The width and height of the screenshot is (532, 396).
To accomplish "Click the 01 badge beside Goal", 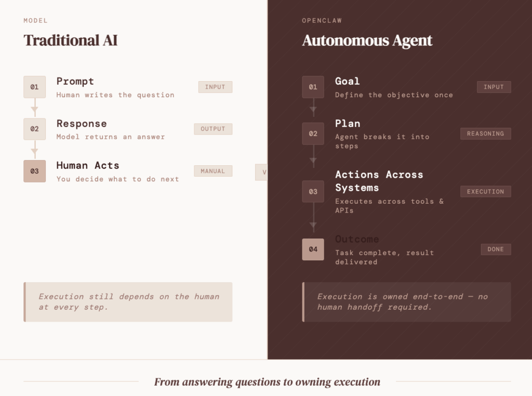I will [x=313, y=87].
